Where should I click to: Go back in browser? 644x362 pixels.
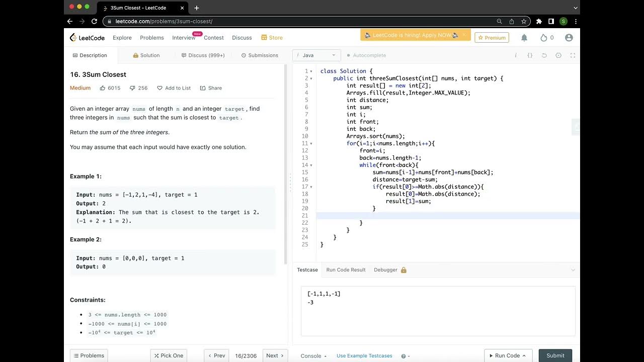coord(70,21)
